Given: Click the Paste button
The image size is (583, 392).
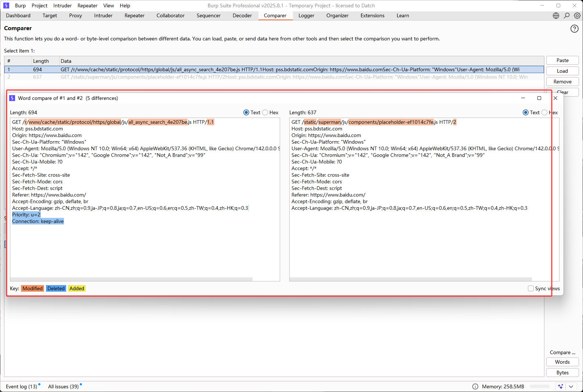Looking at the screenshot, I should 562,60.
